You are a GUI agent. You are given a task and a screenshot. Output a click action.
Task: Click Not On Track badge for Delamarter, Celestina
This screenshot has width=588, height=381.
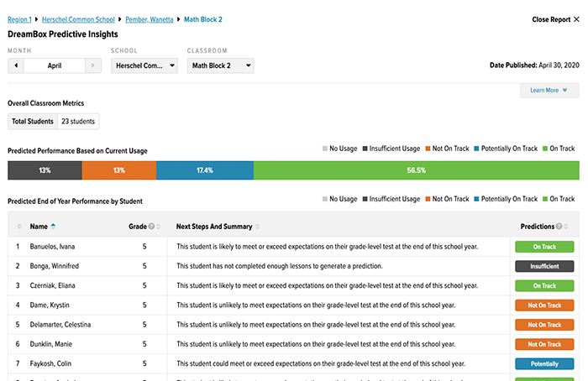[544, 325]
